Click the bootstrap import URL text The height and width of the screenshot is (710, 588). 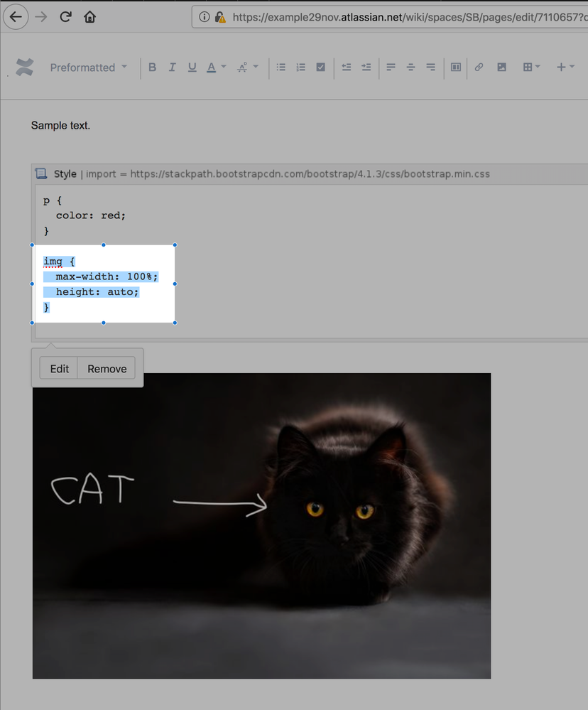click(310, 174)
